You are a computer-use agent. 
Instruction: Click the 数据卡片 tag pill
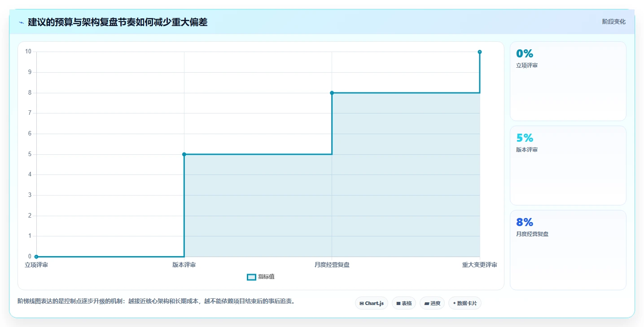click(x=465, y=303)
